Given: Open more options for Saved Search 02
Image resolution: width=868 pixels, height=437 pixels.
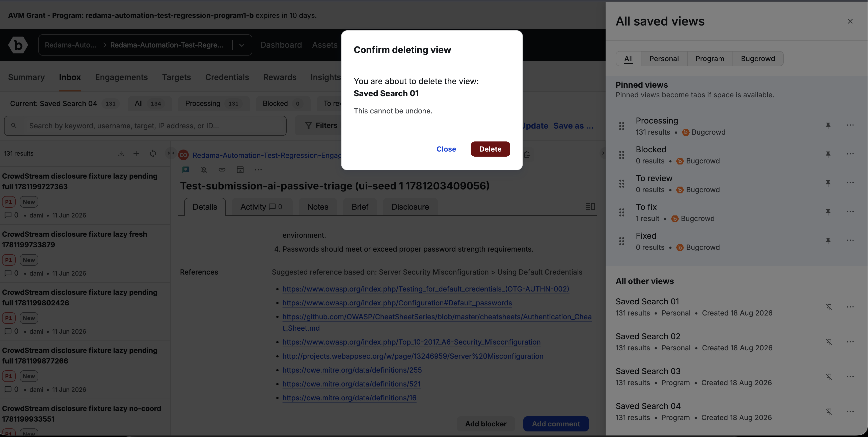Looking at the screenshot, I should [x=850, y=342].
